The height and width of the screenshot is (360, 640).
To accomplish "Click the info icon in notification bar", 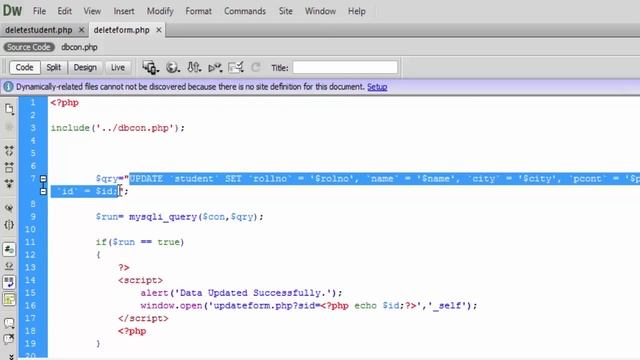I will [8, 87].
